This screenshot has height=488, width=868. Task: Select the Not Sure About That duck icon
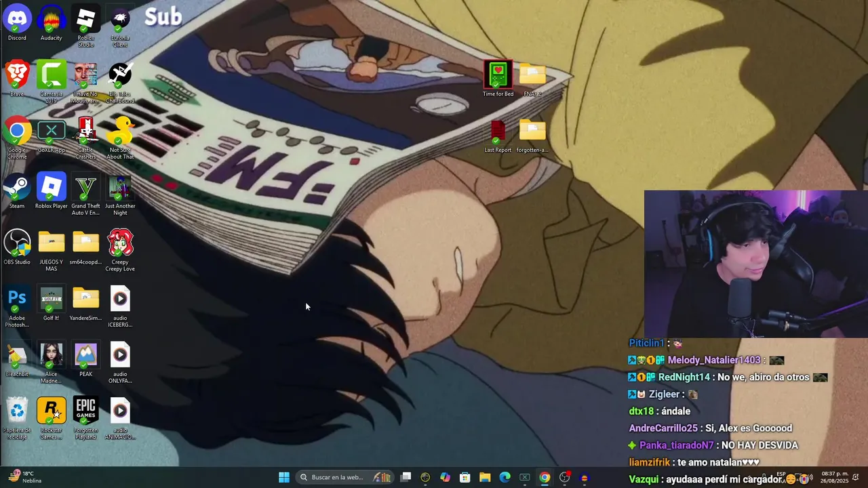[x=120, y=138]
